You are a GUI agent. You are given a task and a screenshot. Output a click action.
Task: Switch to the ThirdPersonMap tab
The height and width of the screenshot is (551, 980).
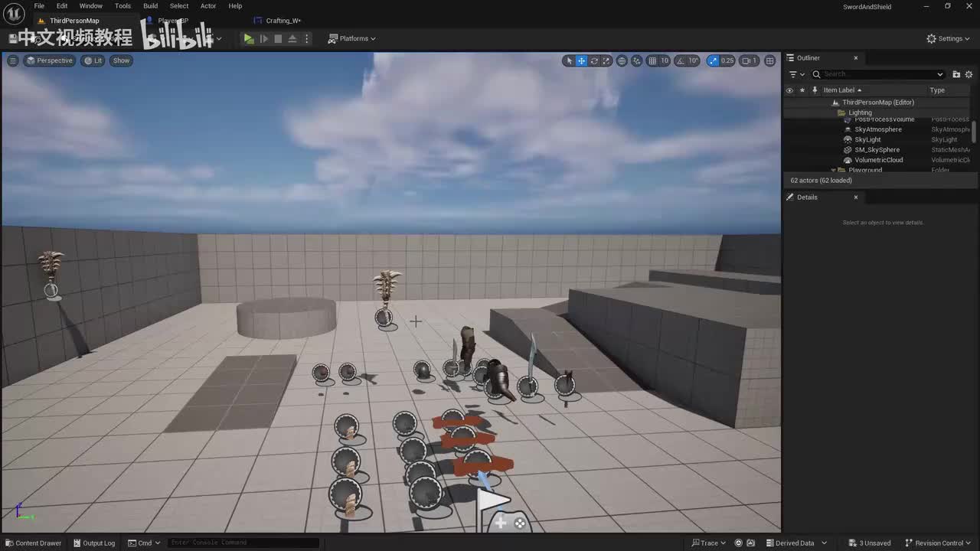point(74,21)
